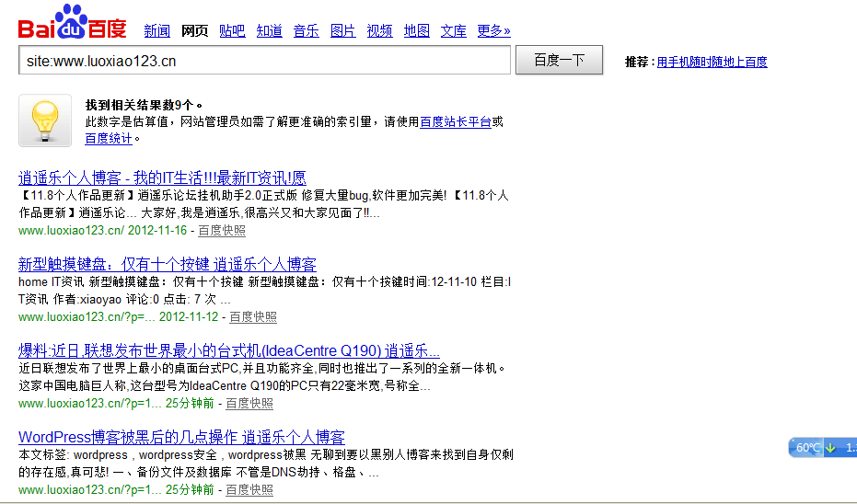The image size is (857, 504).
Task: Click the lightbulb tip icon
Action: point(45,120)
